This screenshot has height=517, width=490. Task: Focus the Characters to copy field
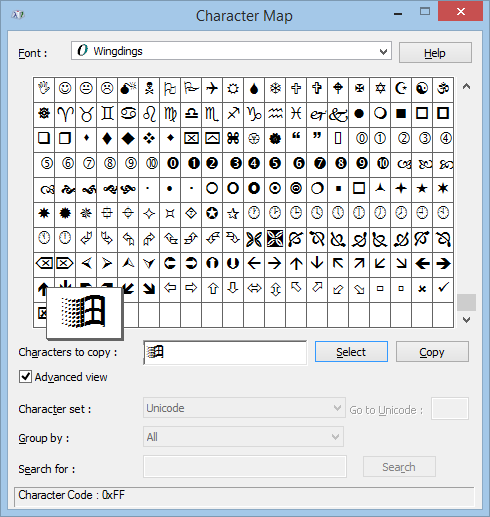point(225,353)
